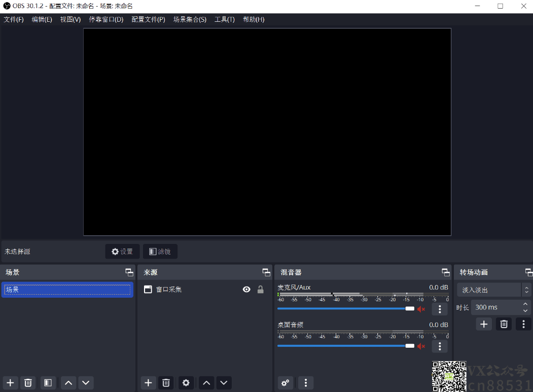Click the 滤镜 button
This screenshot has height=392, width=533.
160,251
